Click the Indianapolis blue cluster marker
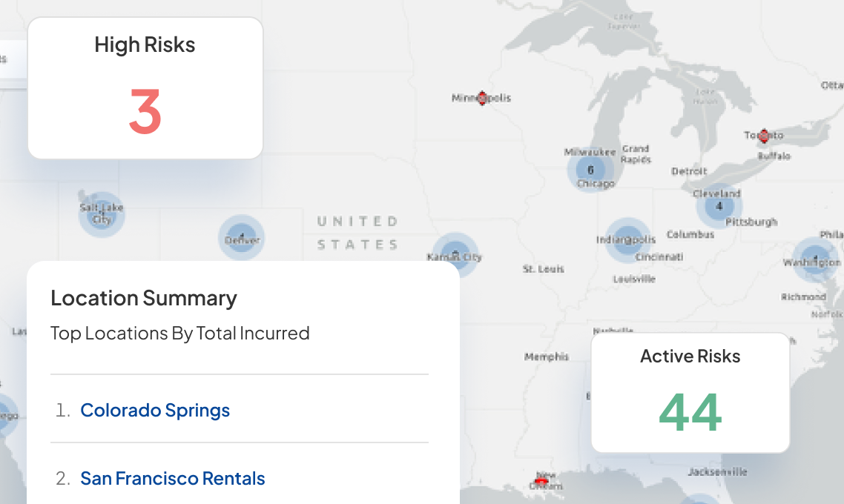844x504 pixels. [x=627, y=240]
